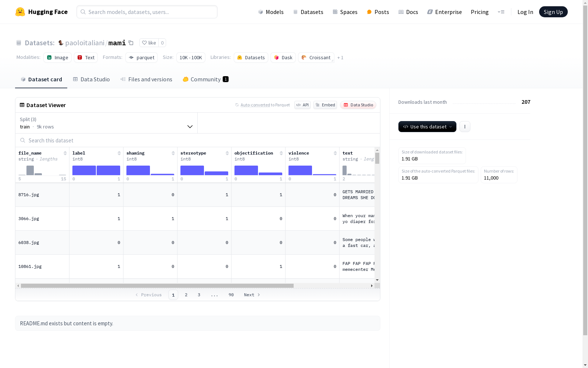
Task: Click the sort arrows on file_name column
Action: tap(65, 153)
